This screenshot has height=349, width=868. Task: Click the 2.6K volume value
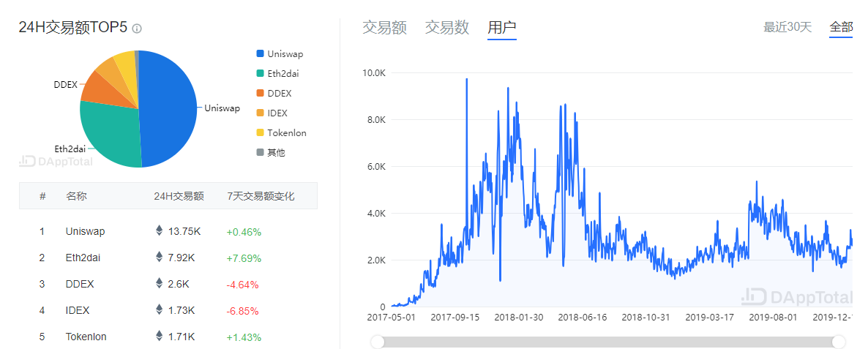pos(179,284)
